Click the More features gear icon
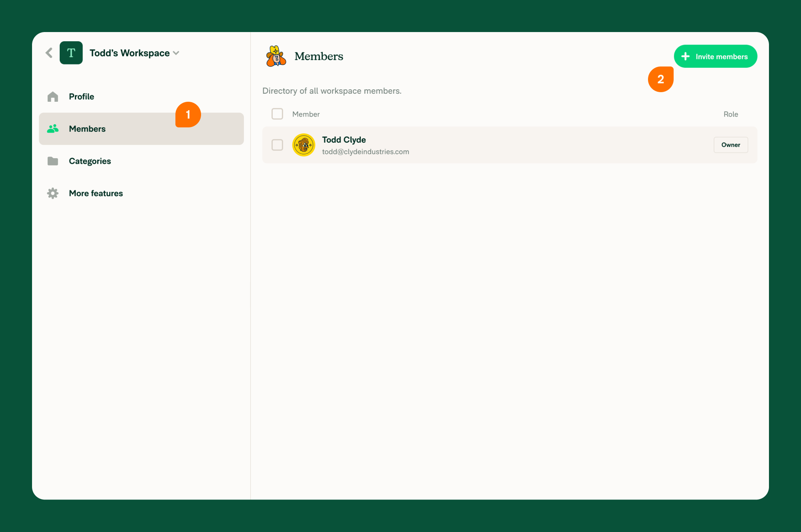 coord(52,193)
